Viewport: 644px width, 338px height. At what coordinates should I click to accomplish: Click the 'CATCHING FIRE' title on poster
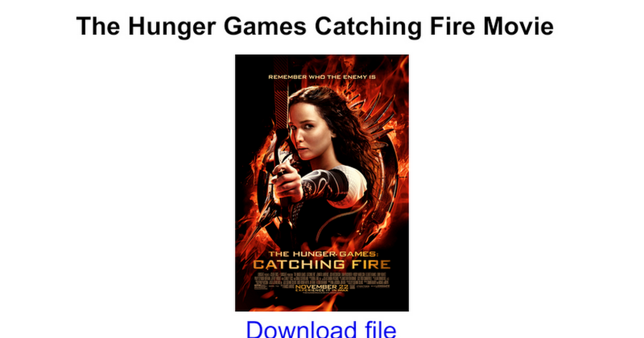(321, 264)
